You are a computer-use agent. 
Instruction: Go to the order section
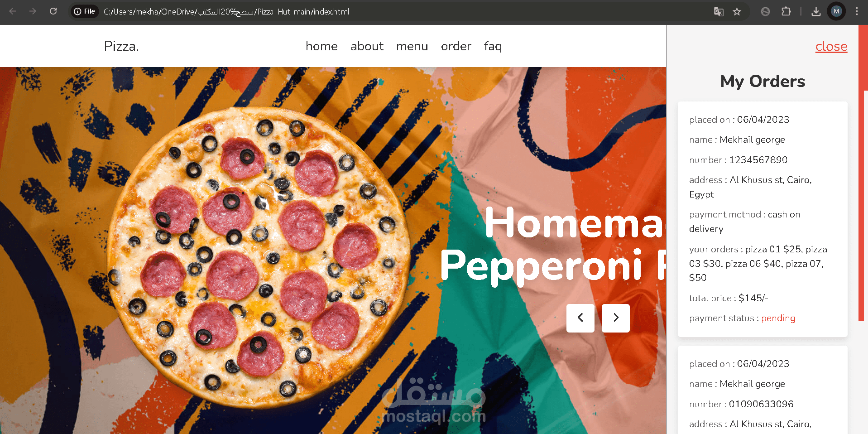(x=456, y=46)
